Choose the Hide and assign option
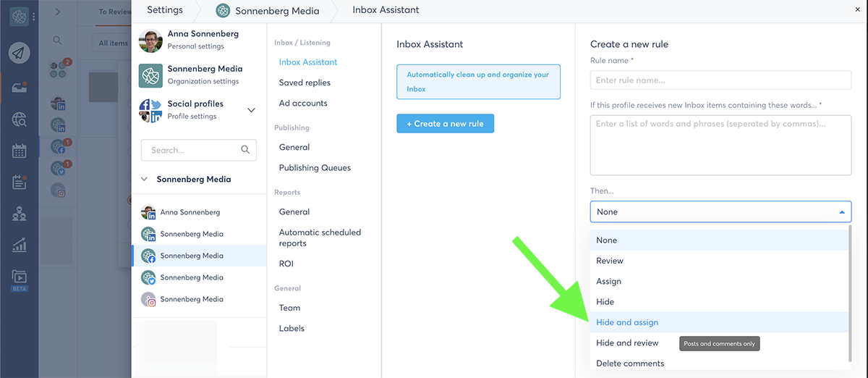 [627, 322]
